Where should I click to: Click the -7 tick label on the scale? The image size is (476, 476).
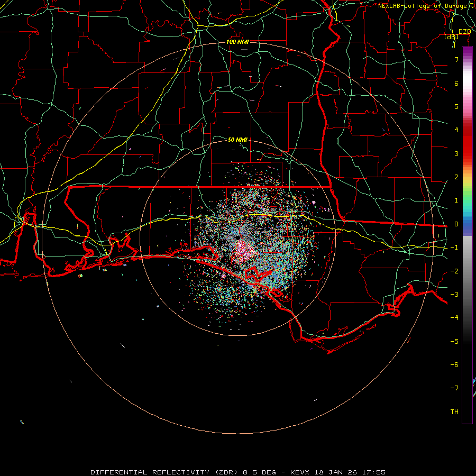pos(454,388)
